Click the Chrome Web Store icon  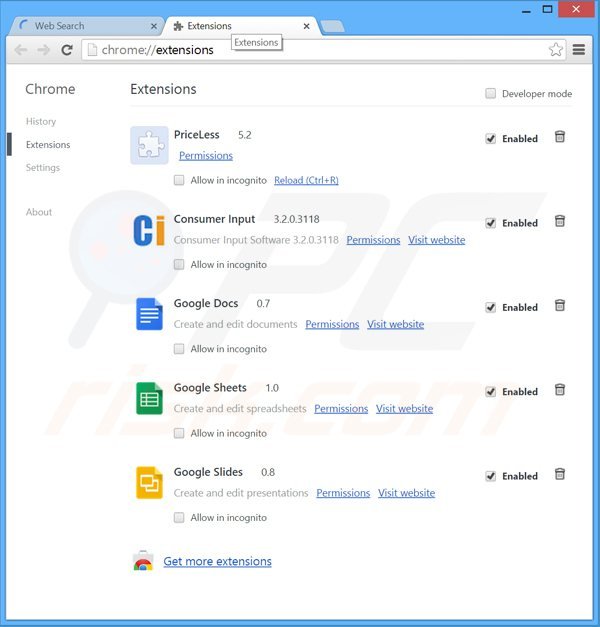[143, 561]
